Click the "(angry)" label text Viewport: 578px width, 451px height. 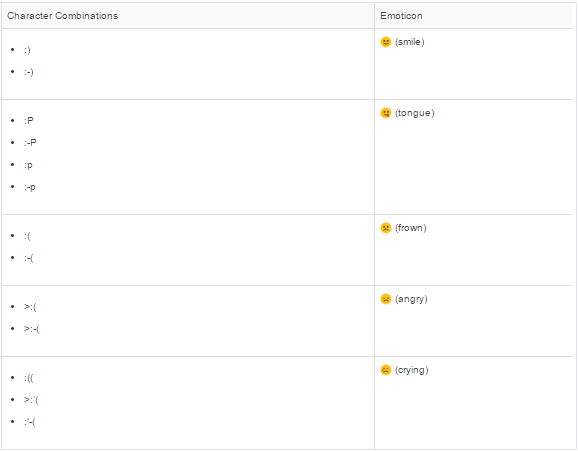[x=411, y=299]
